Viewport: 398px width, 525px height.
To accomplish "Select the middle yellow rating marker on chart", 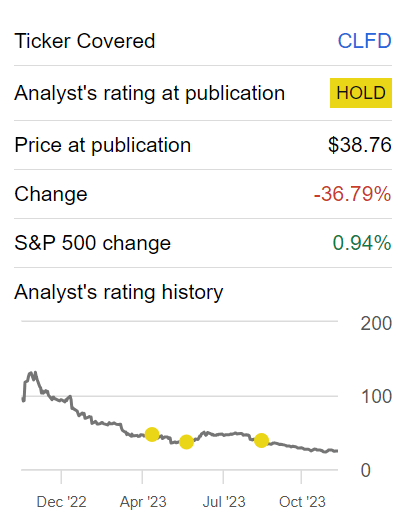I will pos(186,442).
